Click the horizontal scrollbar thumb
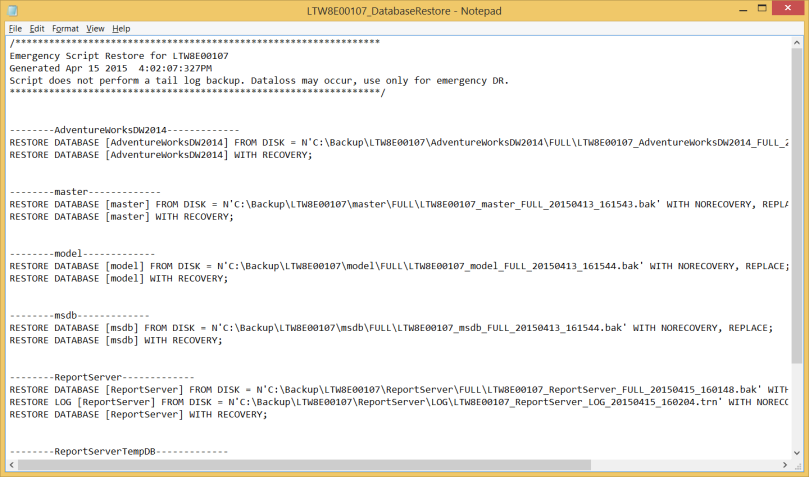Screen dimensions: 809x477 304,465
